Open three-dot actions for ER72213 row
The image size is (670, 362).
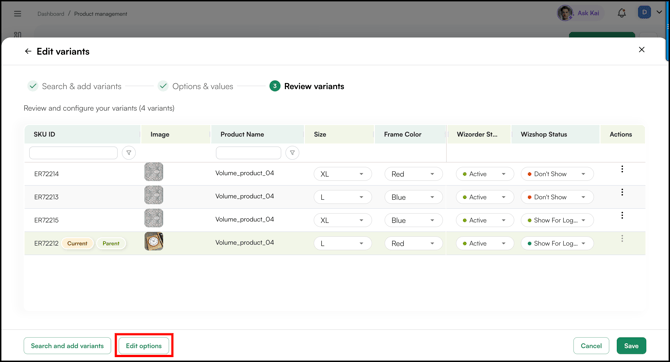(x=622, y=192)
